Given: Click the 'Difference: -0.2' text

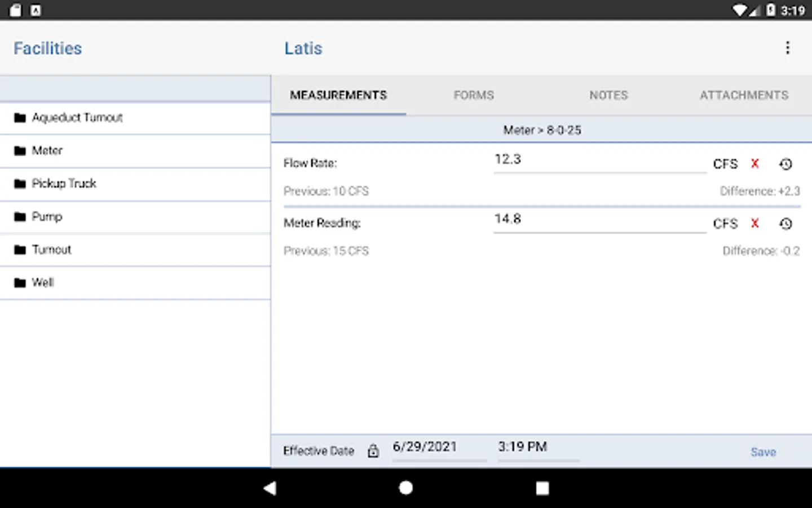Looking at the screenshot, I should (x=761, y=251).
